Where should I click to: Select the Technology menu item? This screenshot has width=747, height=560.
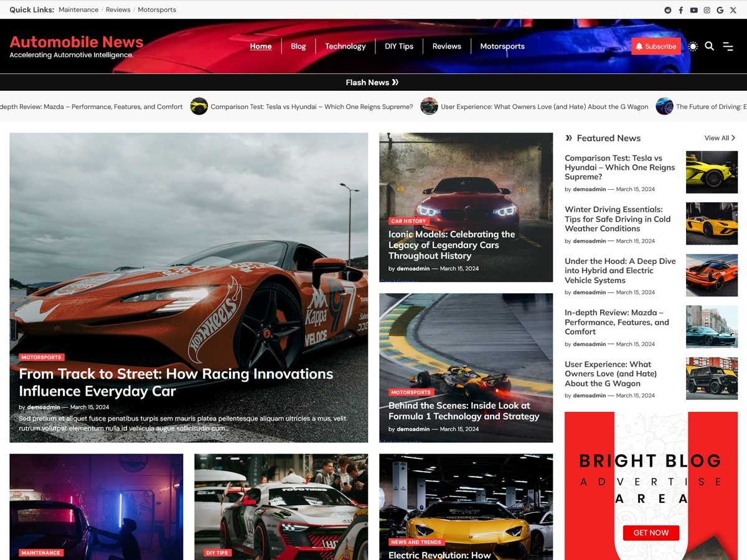345,46
